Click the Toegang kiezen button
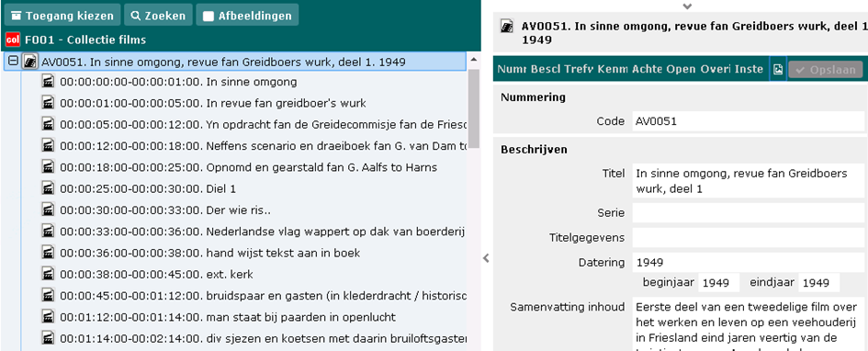The height and width of the screenshot is (351, 868). tap(62, 16)
